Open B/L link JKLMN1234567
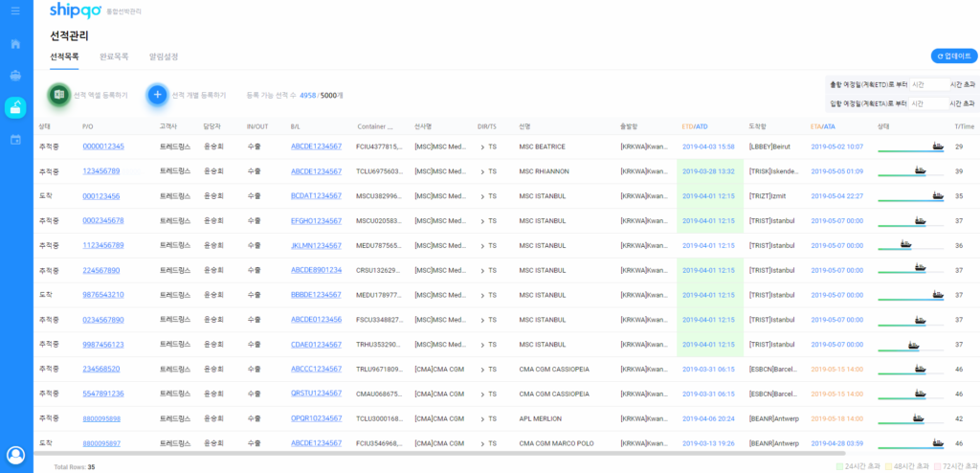Image resolution: width=980 pixels, height=473 pixels. coord(316,245)
